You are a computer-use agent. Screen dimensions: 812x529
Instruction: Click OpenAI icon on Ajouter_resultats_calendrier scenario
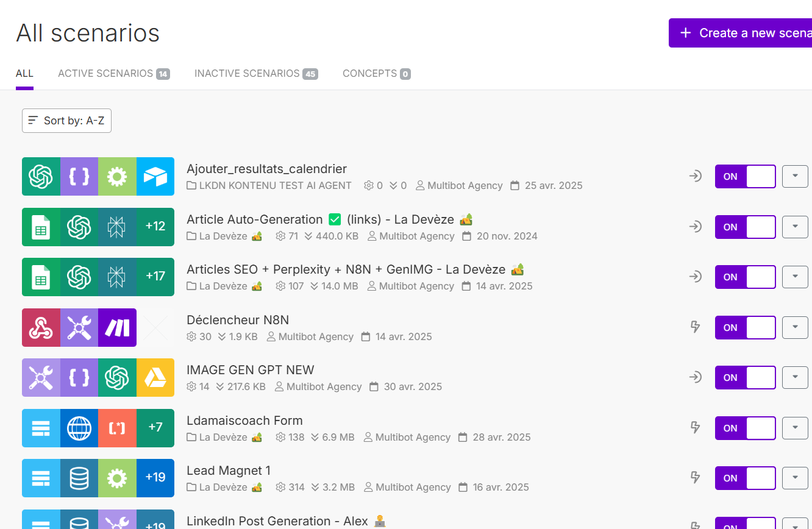click(x=41, y=177)
